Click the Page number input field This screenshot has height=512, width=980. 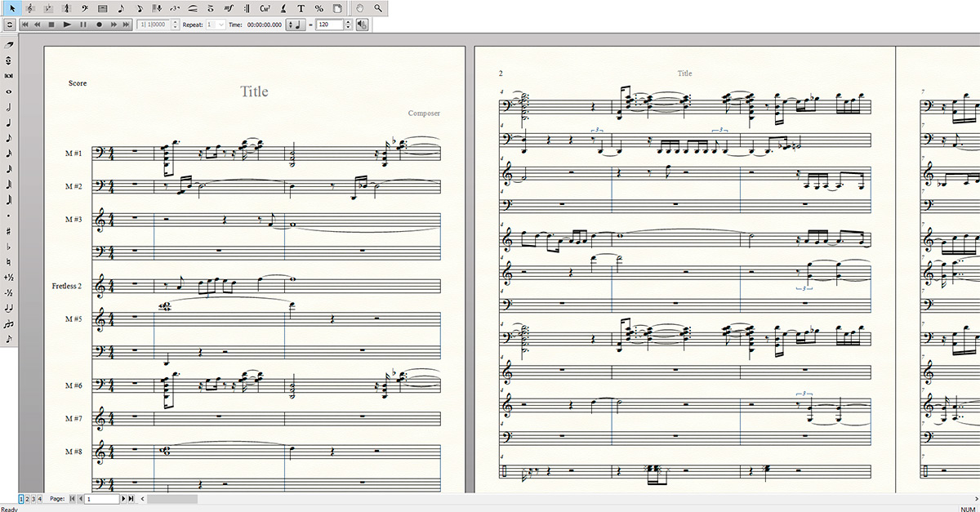(102, 498)
